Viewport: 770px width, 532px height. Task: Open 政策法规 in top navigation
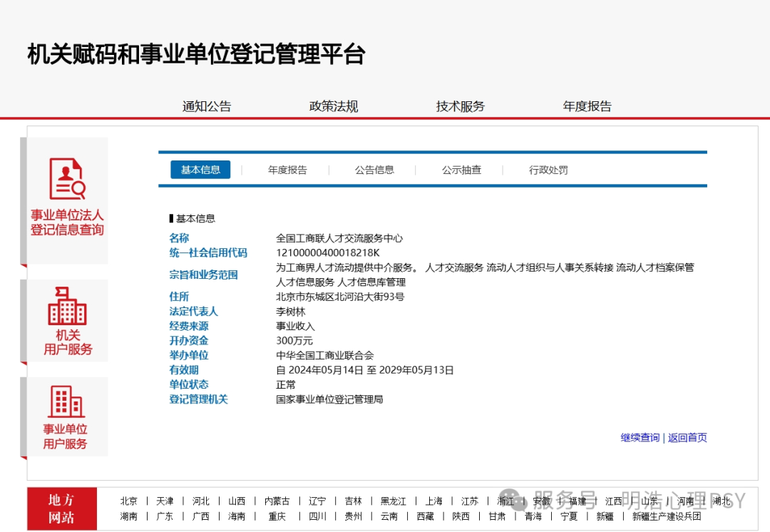tap(334, 106)
